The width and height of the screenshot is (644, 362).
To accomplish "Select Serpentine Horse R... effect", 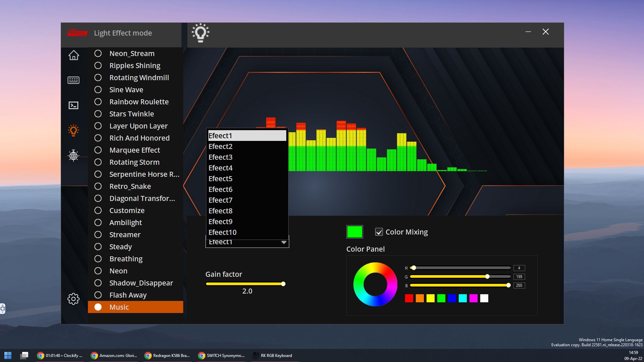I will click(x=136, y=174).
